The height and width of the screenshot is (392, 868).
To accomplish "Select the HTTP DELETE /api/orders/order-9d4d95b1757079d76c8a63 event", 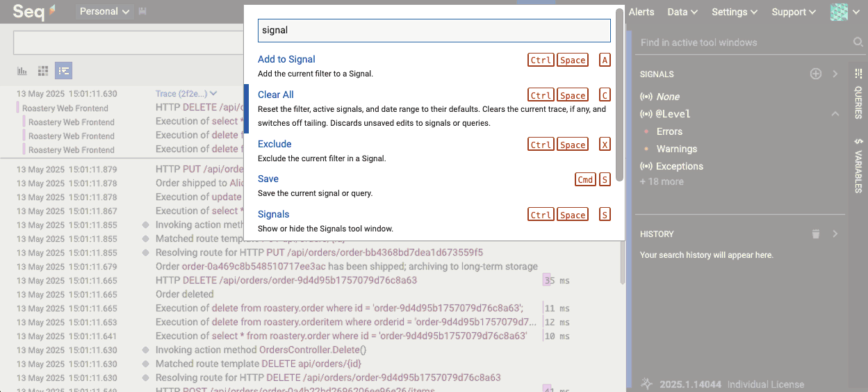I will pyautogui.click(x=286, y=281).
